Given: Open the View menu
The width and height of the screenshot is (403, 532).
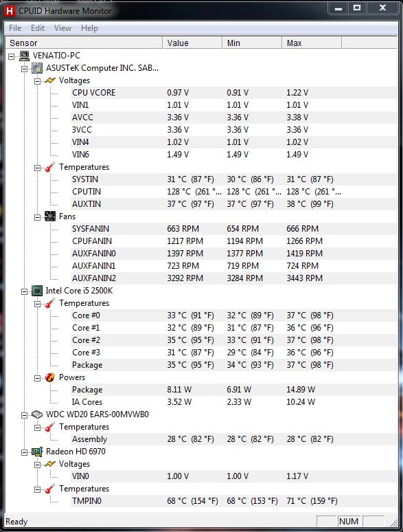Looking at the screenshot, I should click(62, 28).
